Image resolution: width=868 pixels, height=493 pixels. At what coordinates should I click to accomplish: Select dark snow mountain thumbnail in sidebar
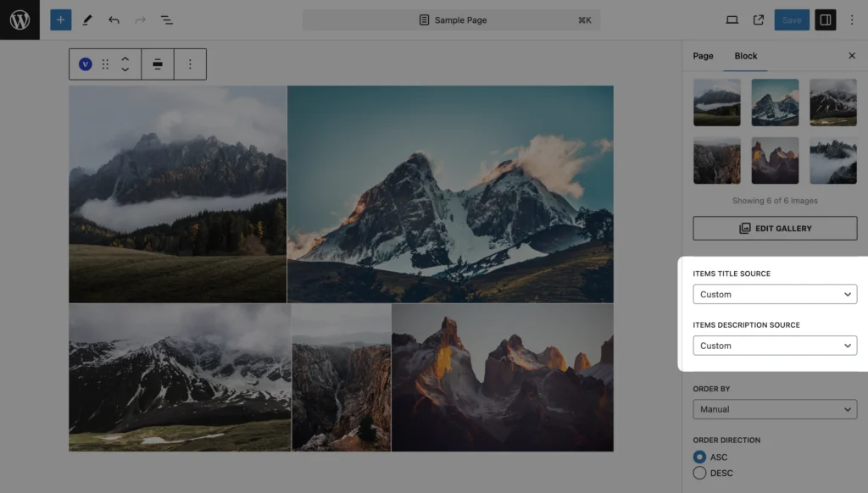point(833,102)
